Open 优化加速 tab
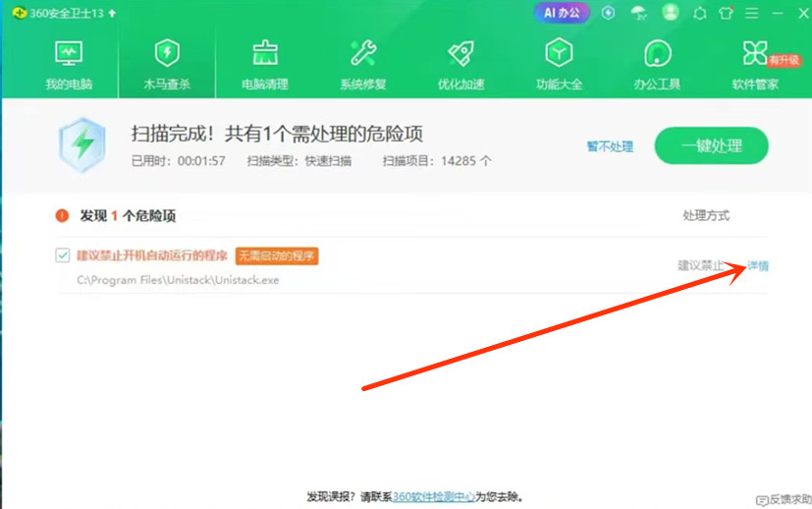 (x=460, y=65)
